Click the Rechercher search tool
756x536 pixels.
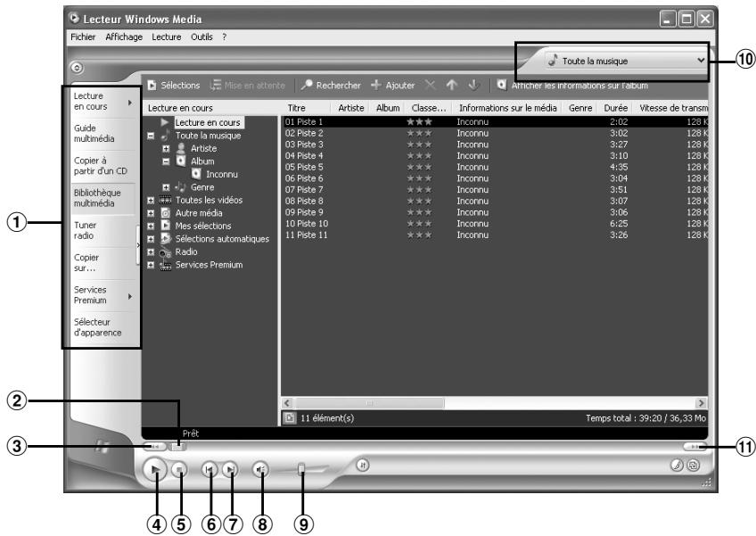point(331,86)
